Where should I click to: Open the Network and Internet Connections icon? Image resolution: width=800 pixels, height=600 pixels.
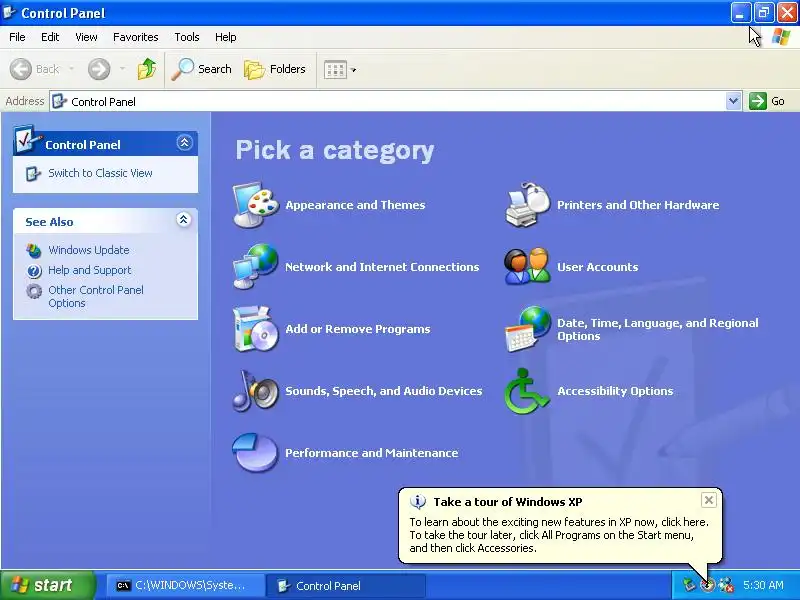tap(256, 266)
